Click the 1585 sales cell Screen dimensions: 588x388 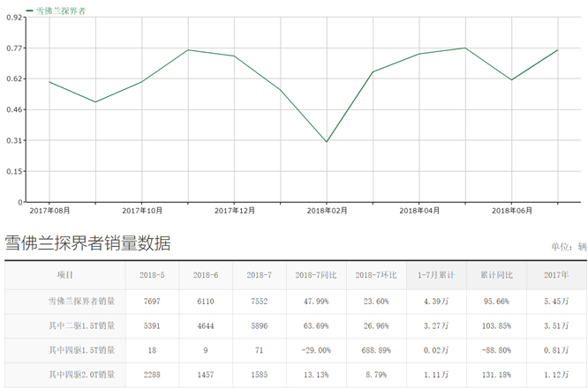[259, 375]
